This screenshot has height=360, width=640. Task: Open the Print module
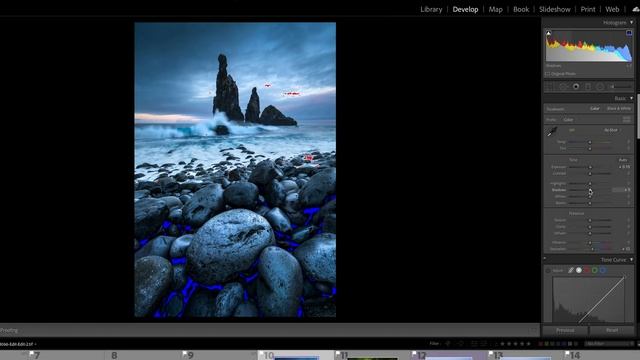point(588,9)
